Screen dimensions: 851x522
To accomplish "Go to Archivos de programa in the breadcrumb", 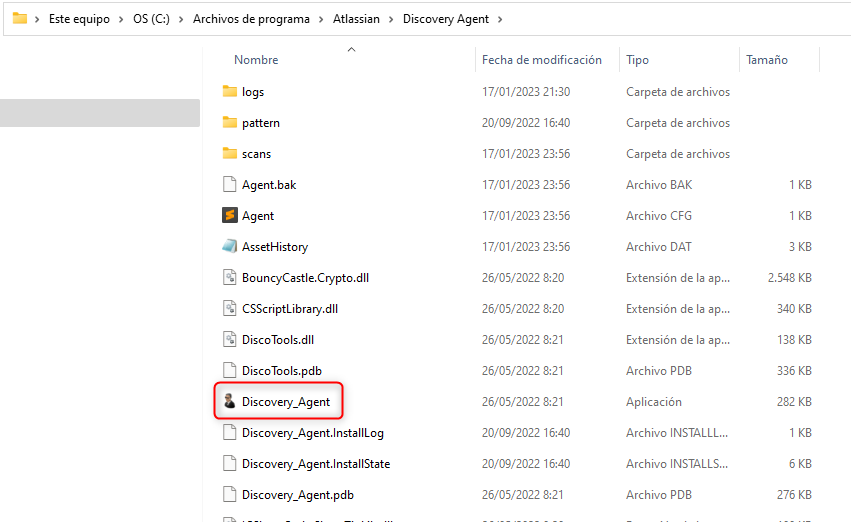I will [251, 19].
